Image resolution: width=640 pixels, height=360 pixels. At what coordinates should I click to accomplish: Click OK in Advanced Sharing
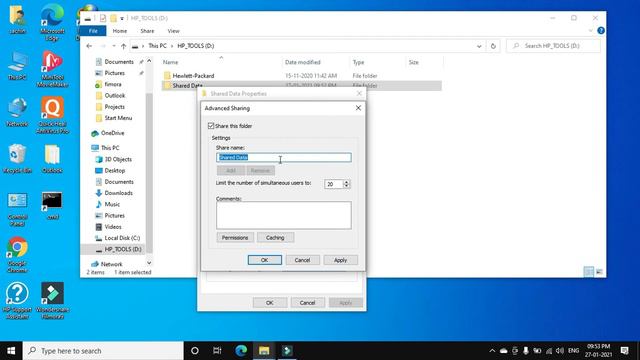[264, 260]
